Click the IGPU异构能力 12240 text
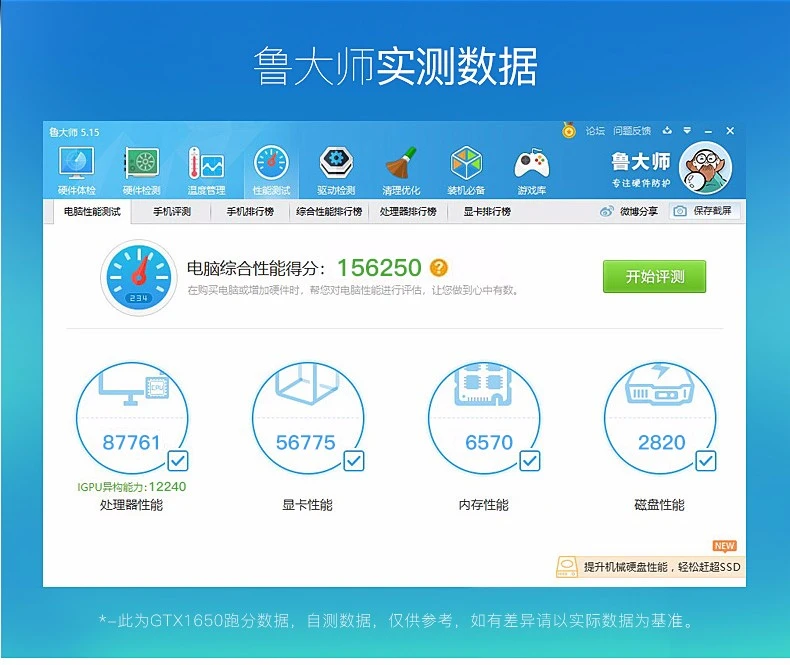 click(x=131, y=487)
